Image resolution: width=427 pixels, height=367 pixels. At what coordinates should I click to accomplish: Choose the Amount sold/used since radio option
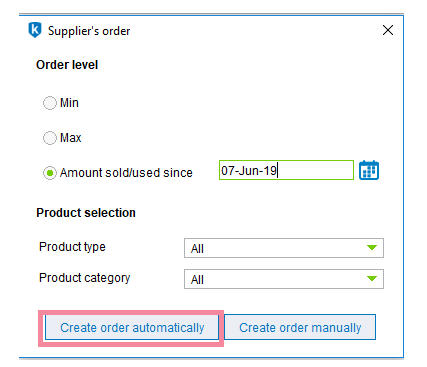(50, 173)
